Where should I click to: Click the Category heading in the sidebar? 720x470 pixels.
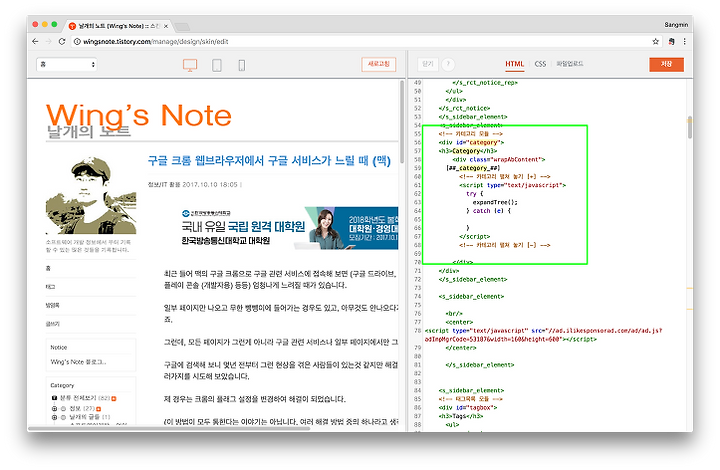pos(62,385)
